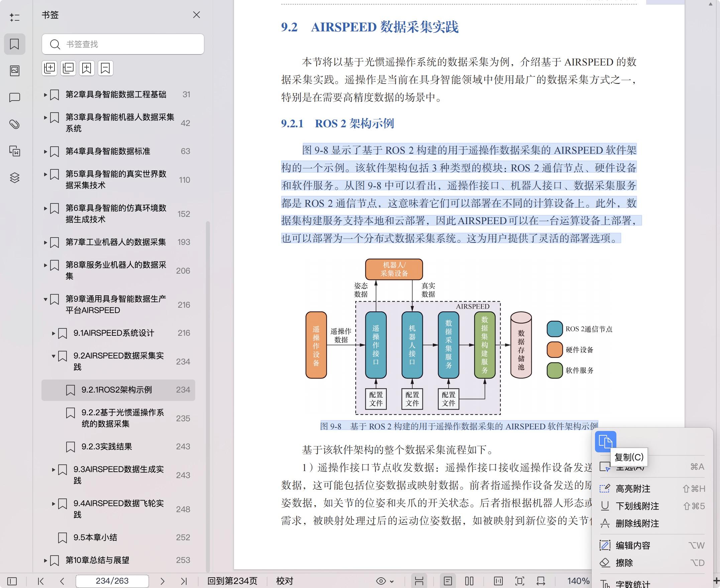Toggle the sidebar panel icon in status bar
The image size is (720, 588).
click(12, 581)
